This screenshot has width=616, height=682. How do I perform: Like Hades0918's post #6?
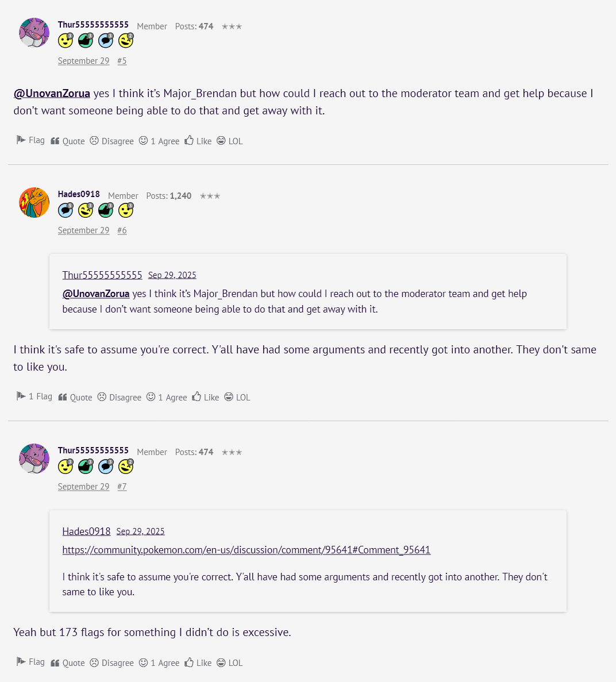206,397
